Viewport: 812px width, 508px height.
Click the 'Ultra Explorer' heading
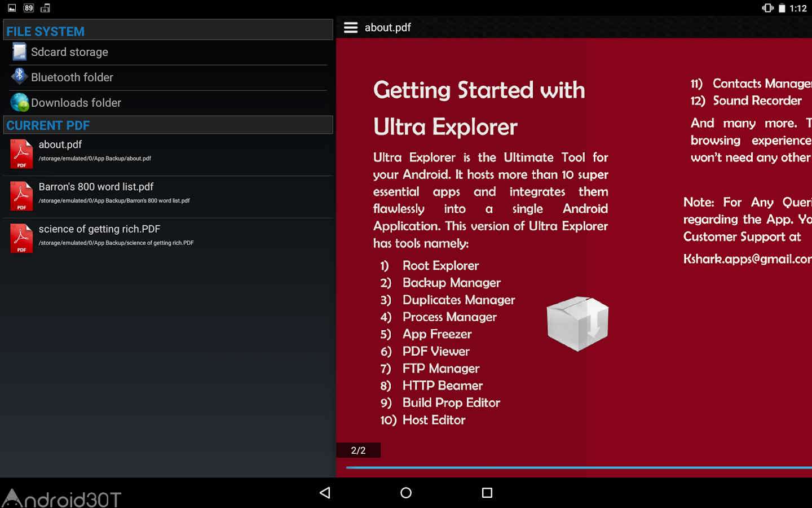(445, 127)
